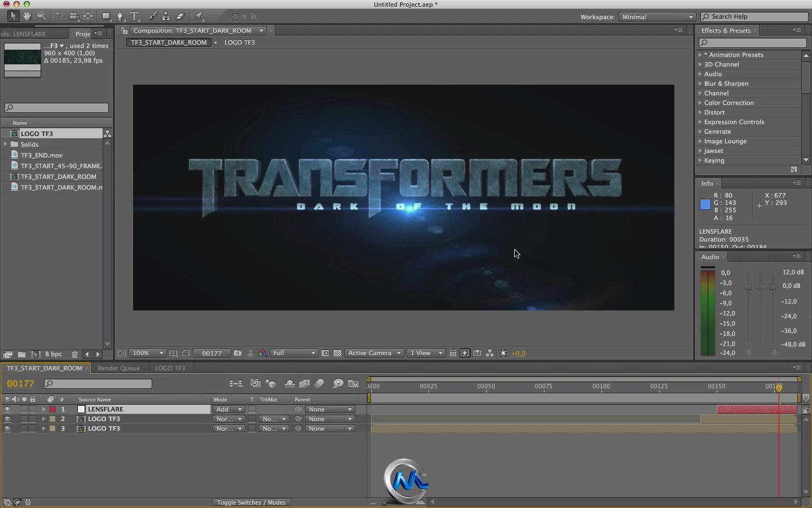Click the Region of Interest icon
The width and height of the screenshot is (812, 508).
tap(325, 353)
